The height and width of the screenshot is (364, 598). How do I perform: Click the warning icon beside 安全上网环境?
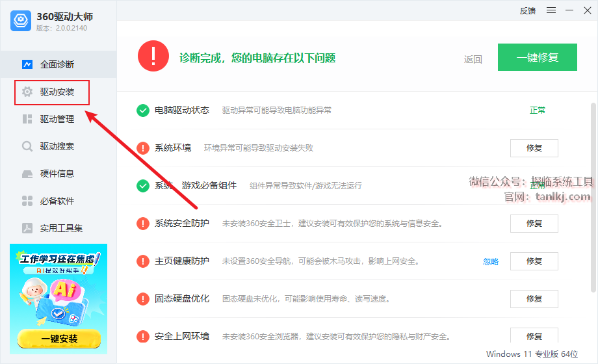[x=143, y=336]
